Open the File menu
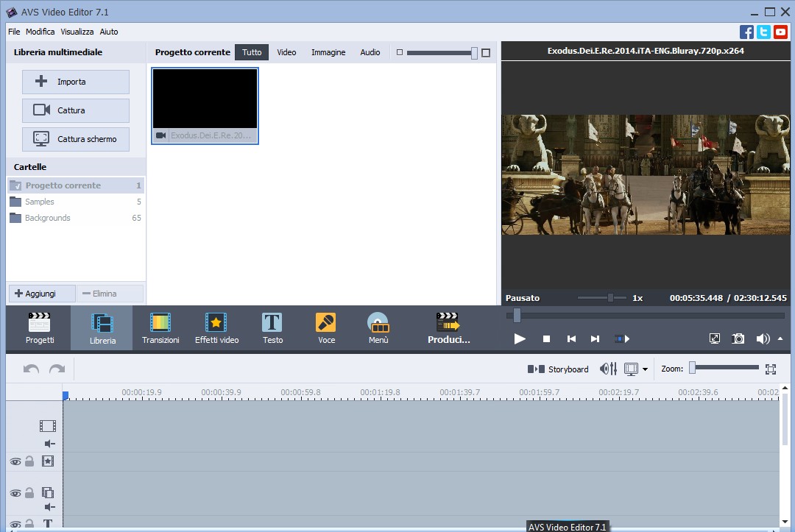Viewport: 795px width, 532px height. (14, 32)
